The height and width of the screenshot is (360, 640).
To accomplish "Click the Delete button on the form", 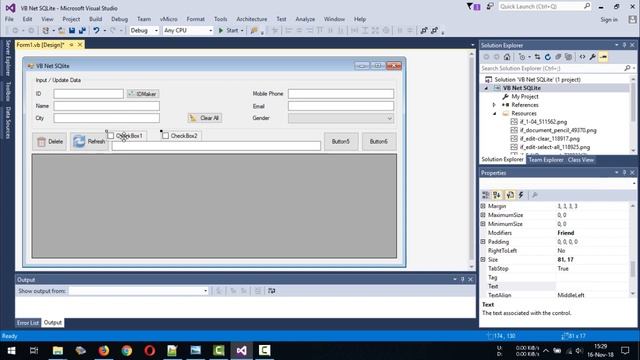I will (49, 142).
